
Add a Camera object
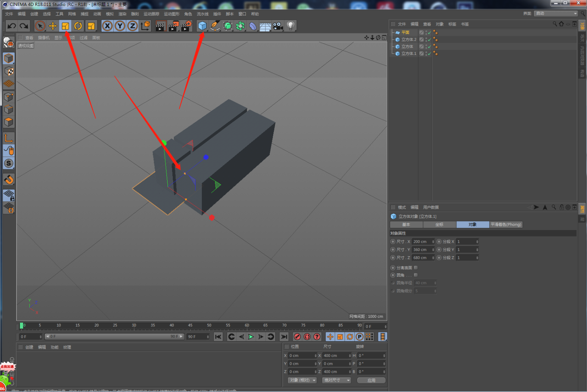(x=278, y=26)
